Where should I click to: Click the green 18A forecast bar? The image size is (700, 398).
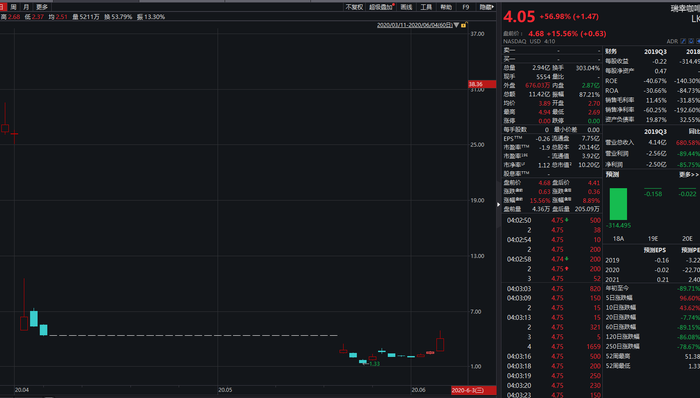[618, 204]
